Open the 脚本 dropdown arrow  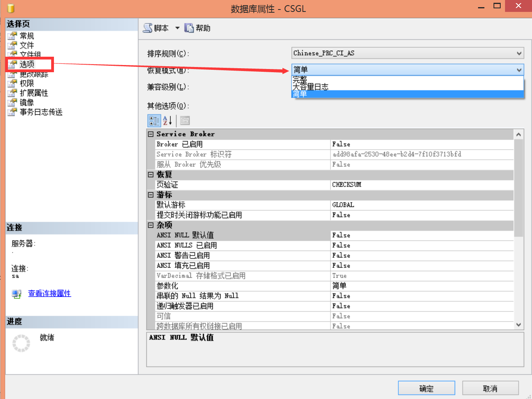[177, 28]
